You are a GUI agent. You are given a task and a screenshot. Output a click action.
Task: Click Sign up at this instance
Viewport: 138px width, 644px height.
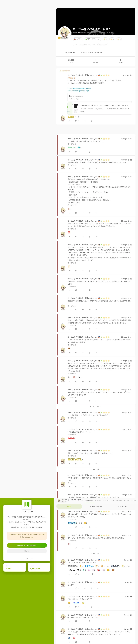[27, 545]
